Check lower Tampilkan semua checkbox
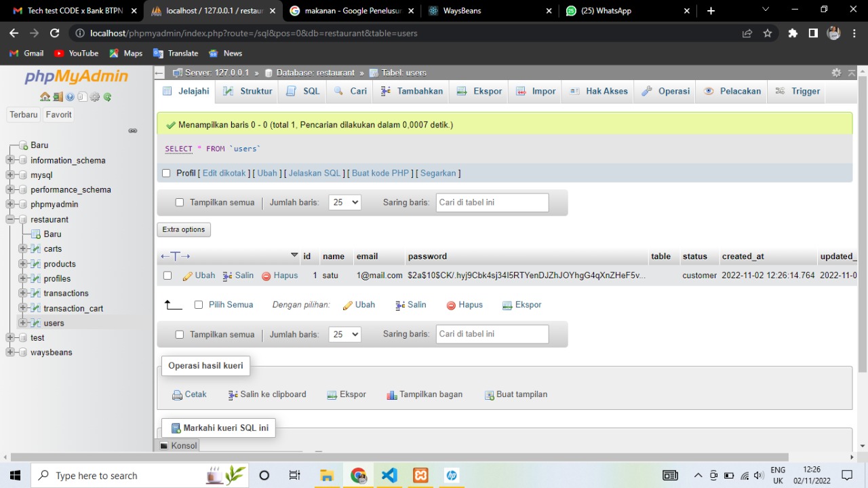The width and height of the screenshot is (868, 488). tap(180, 335)
